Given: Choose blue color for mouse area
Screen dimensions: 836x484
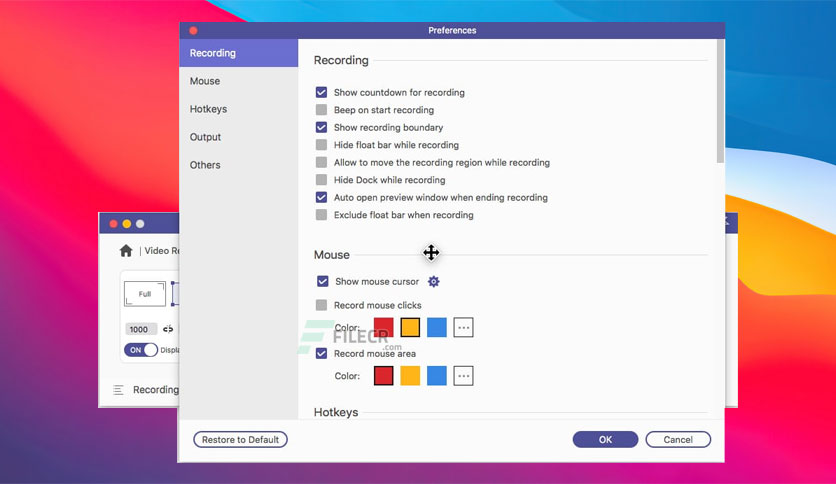Looking at the screenshot, I should (x=437, y=376).
